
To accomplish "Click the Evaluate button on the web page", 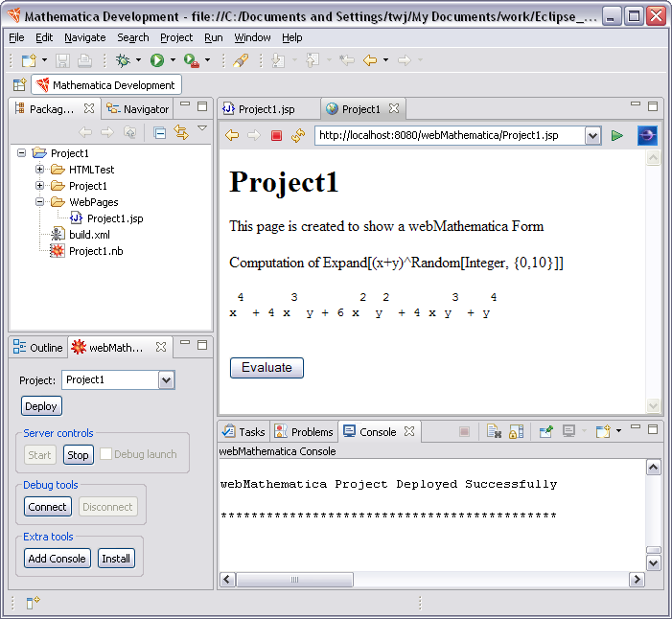I will point(266,368).
